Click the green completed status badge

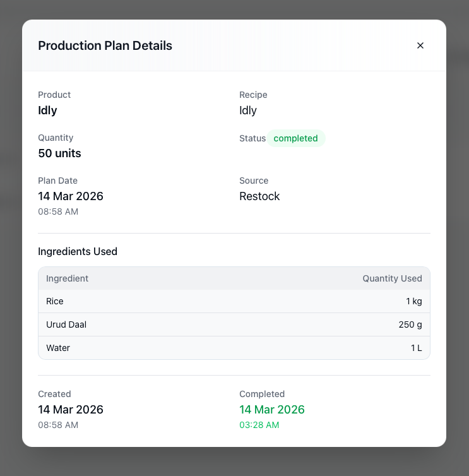(x=295, y=138)
